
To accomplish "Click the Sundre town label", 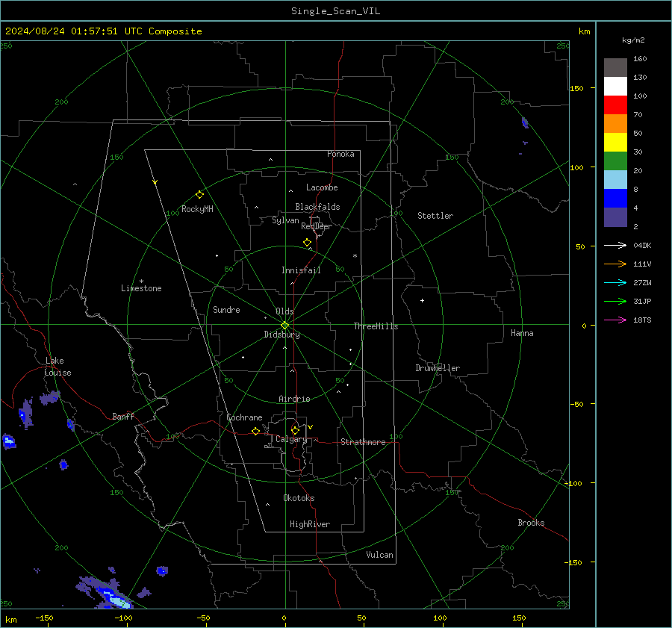I will [x=226, y=309].
